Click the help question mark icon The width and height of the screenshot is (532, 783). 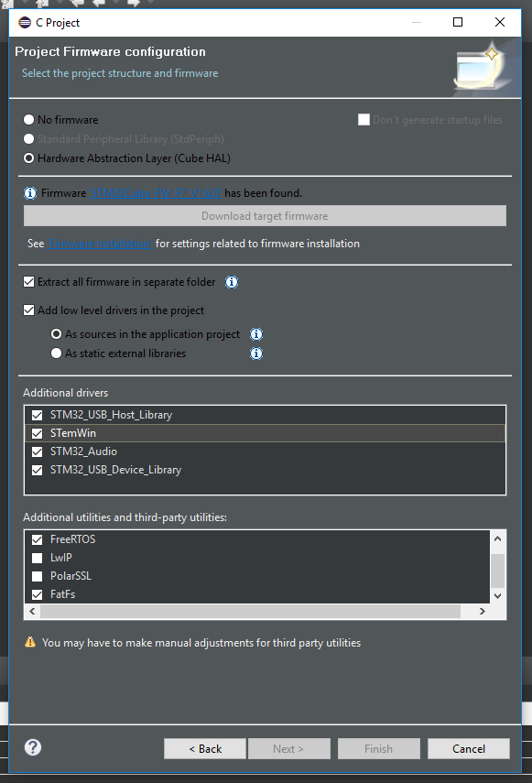(33, 747)
